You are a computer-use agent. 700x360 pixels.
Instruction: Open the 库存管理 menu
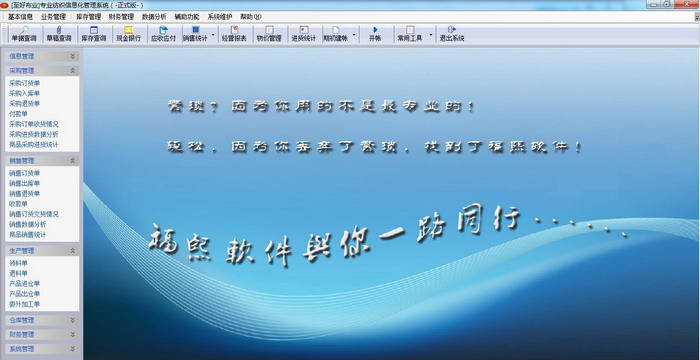[x=88, y=17]
